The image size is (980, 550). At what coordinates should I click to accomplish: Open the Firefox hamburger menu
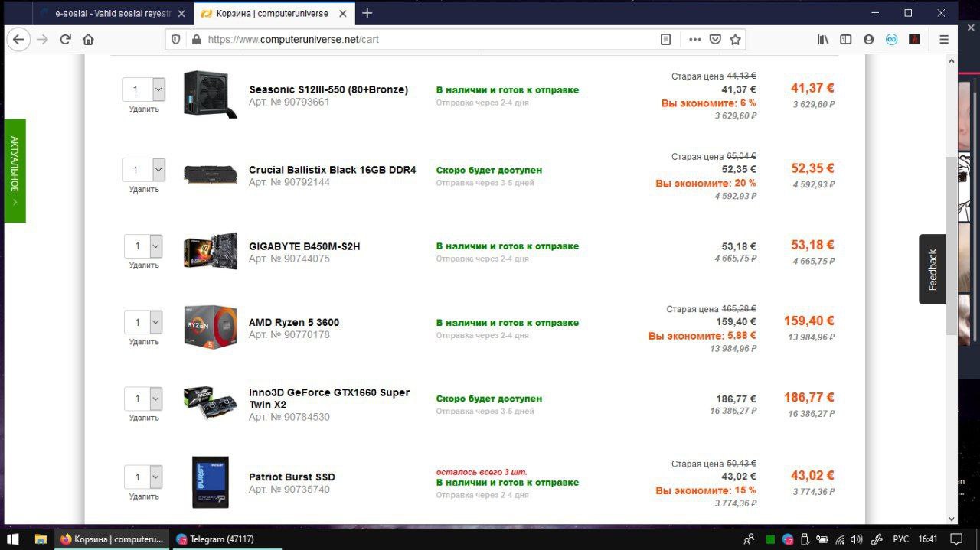944,39
